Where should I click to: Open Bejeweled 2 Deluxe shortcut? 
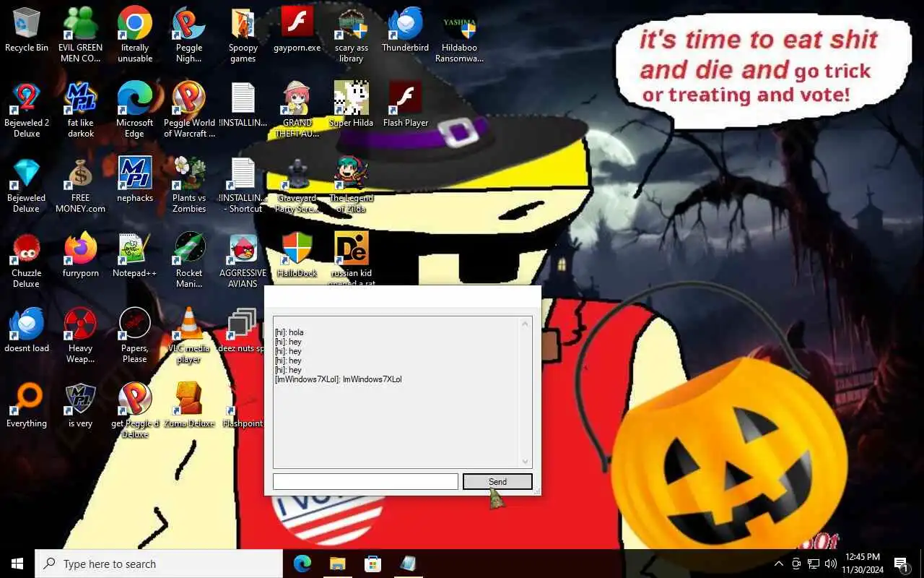27,110
